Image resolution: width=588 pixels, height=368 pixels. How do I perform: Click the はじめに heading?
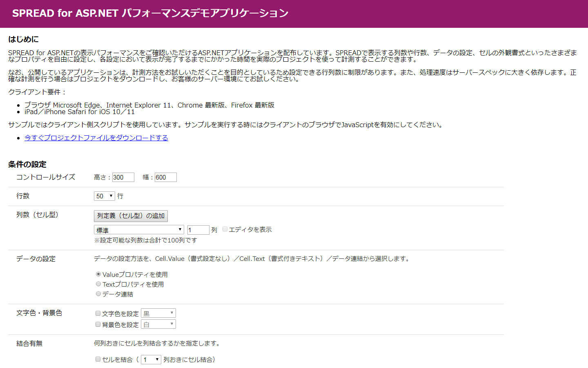[x=23, y=39]
